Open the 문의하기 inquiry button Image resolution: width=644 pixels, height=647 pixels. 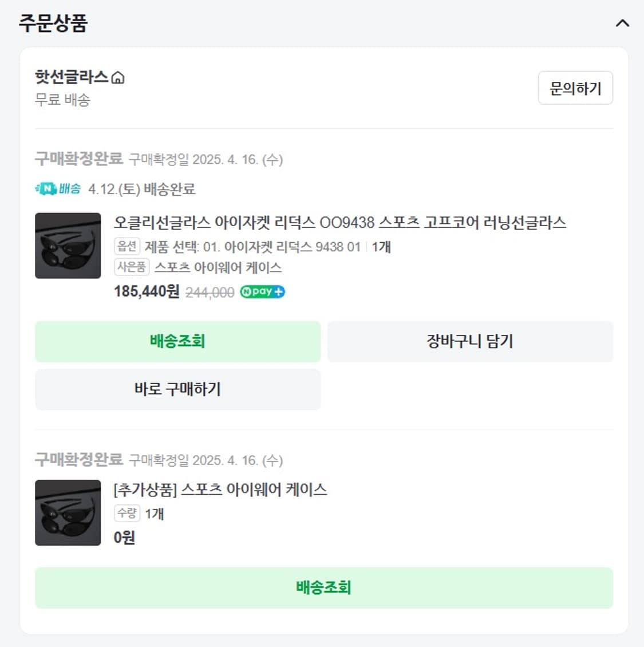[x=575, y=88]
